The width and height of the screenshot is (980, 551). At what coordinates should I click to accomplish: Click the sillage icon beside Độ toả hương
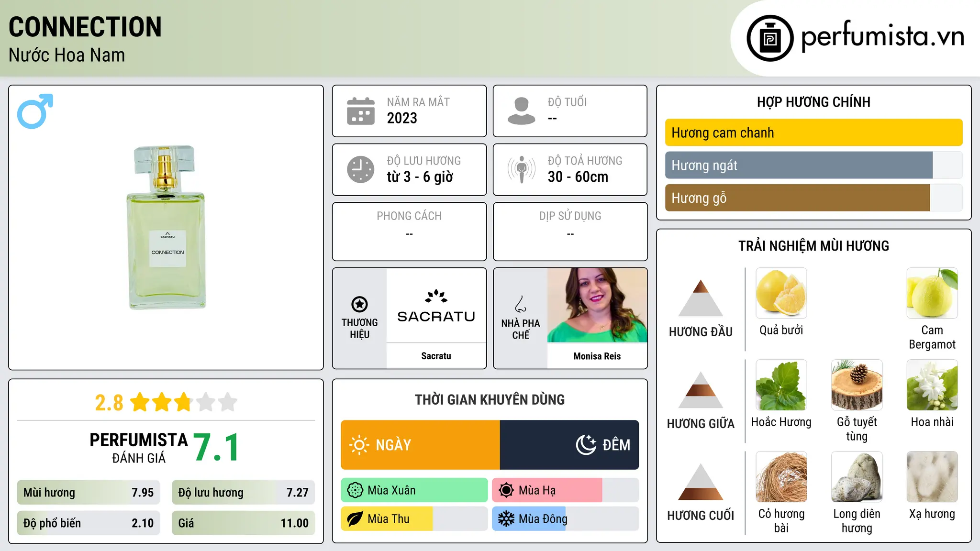click(x=522, y=169)
